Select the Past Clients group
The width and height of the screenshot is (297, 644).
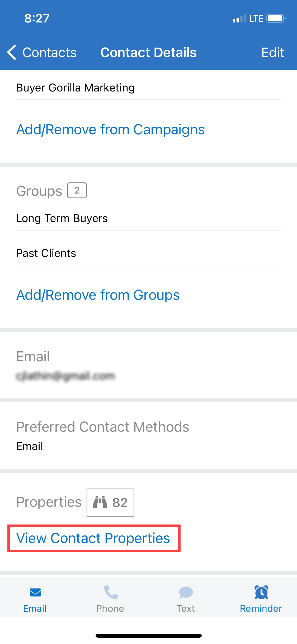click(x=149, y=253)
